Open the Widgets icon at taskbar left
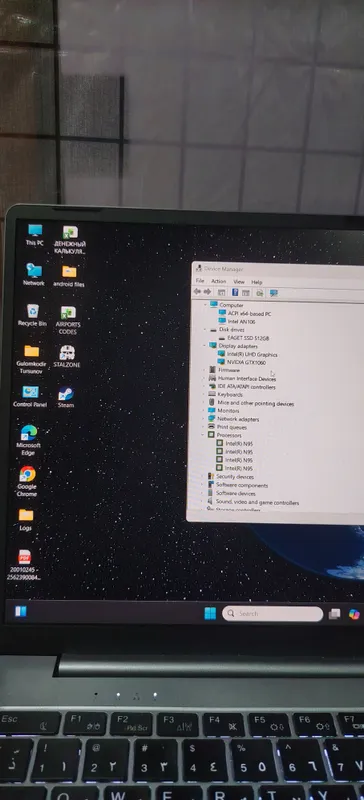The width and height of the screenshot is (364, 800). click(x=20, y=611)
